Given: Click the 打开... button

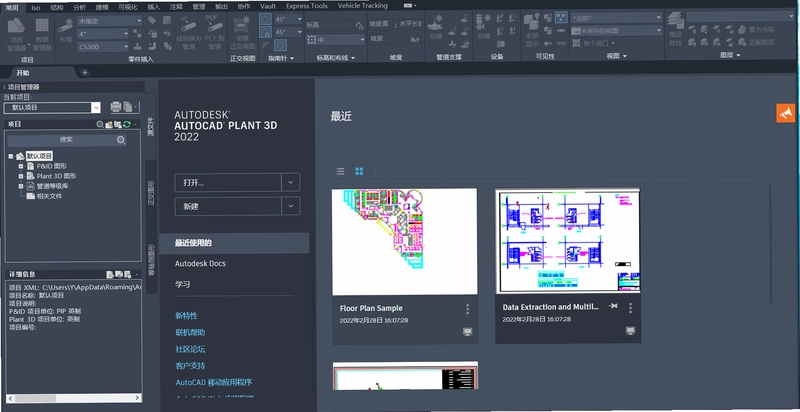Looking at the screenshot, I should tap(228, 182).
